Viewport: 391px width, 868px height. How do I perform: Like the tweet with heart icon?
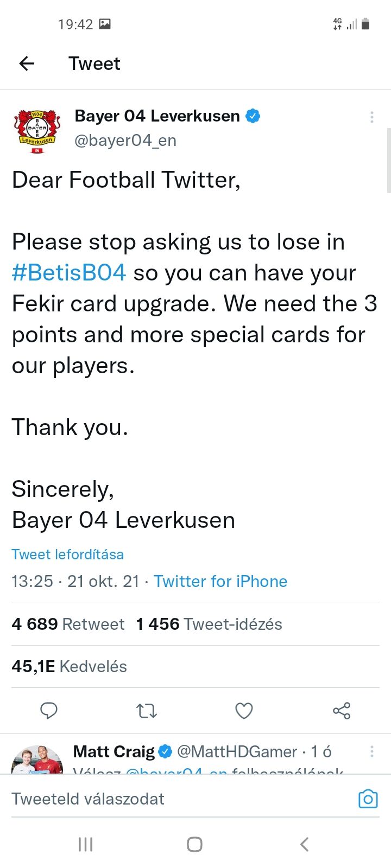244,710
